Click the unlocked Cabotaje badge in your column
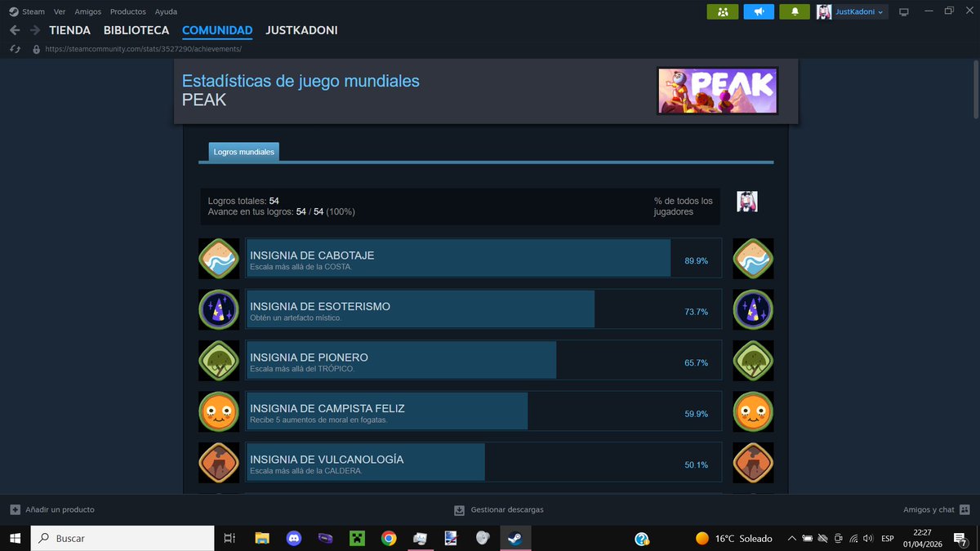This screenshot has height=551, width=980. pos(753,259)
